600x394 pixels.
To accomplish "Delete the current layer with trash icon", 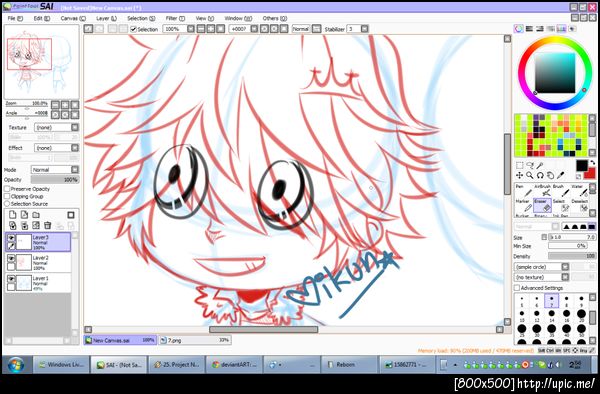I will [47, 225].
